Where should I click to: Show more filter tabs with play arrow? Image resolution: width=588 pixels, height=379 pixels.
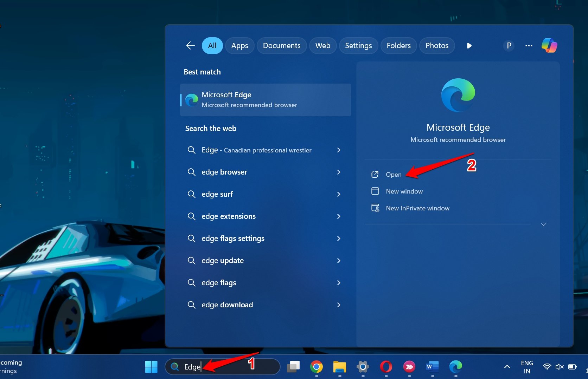469,46
